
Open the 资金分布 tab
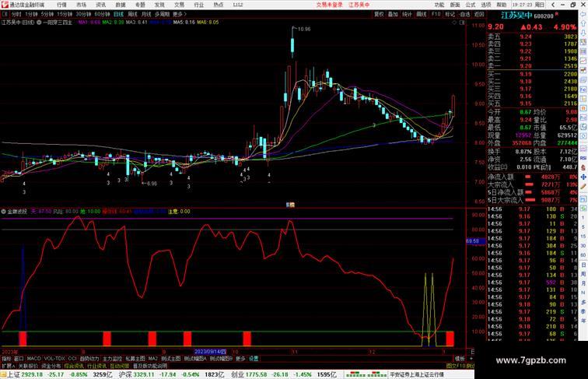tap(51, 366)
